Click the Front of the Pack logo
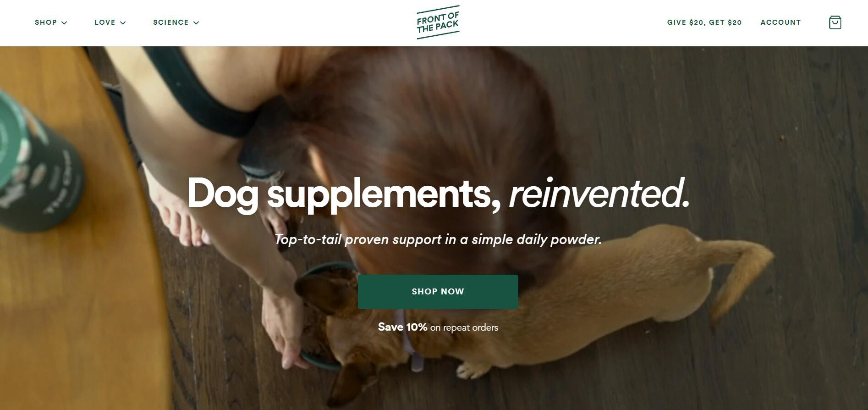Screen dimensions: 868x410 point(438,22)
